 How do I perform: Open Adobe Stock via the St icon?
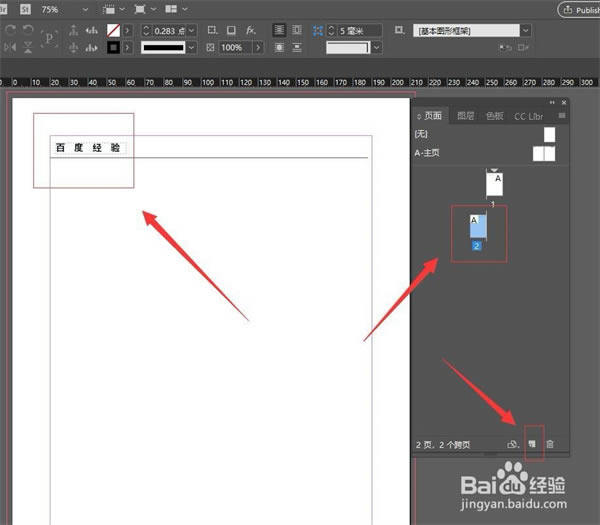click(x=25, y=9)
